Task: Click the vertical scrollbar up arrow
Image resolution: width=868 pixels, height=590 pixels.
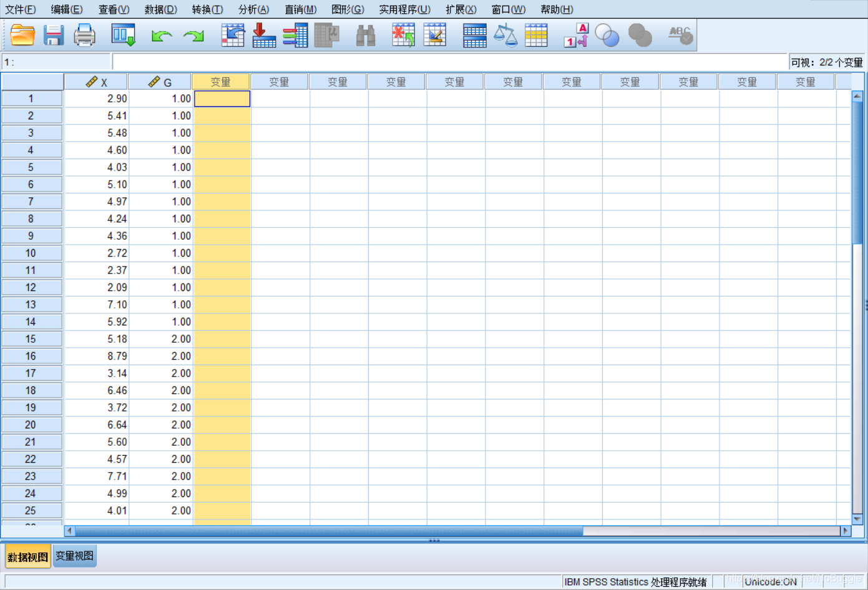Action: 857,96
